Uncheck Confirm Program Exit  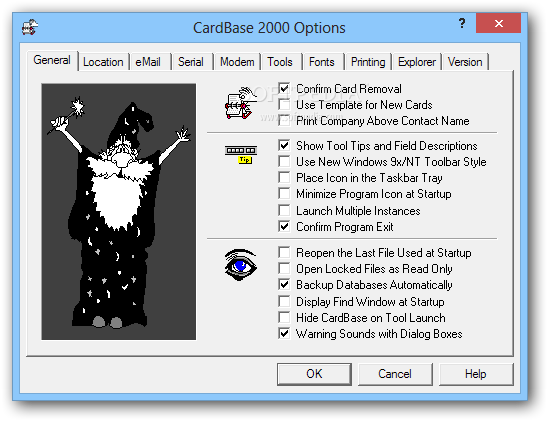(284, 226)
